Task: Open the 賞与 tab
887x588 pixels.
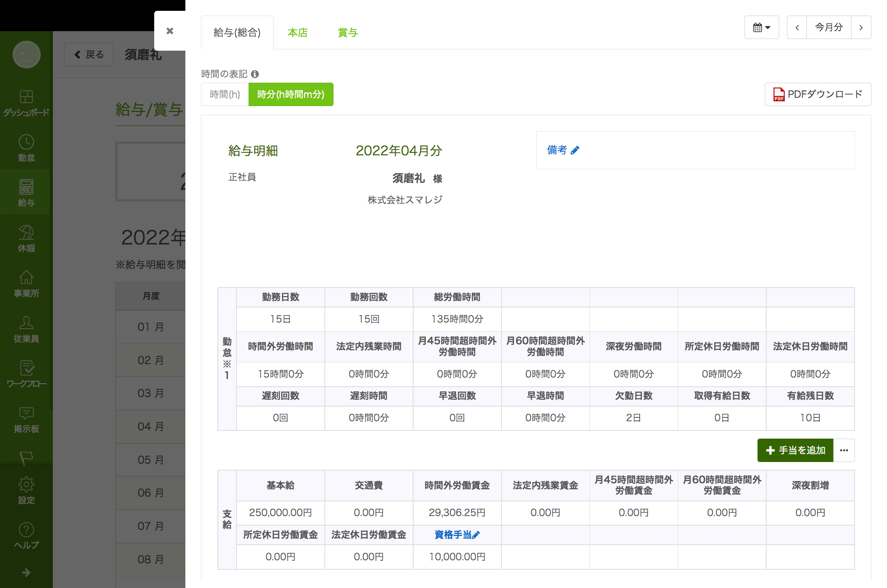Action: 347,32
